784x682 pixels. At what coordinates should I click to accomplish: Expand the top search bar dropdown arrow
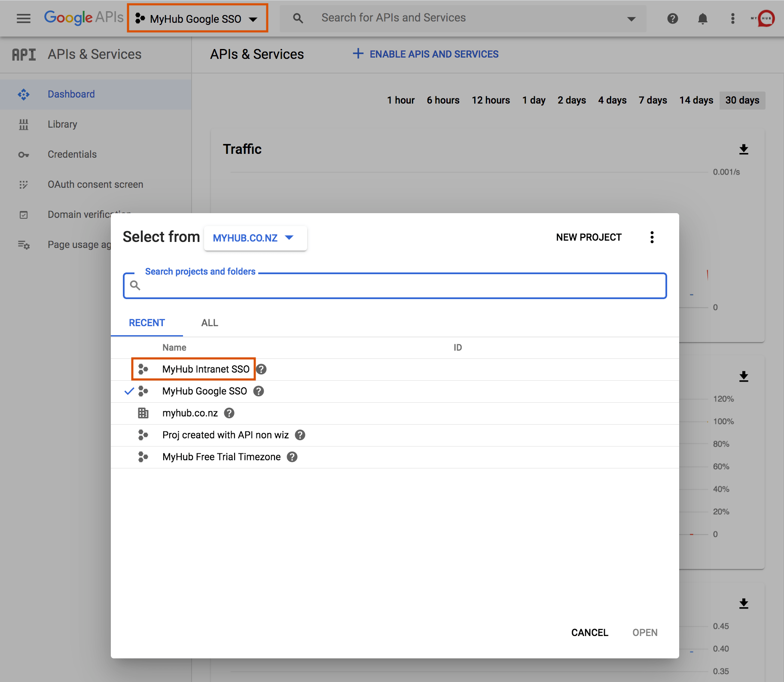click(631, 19)
